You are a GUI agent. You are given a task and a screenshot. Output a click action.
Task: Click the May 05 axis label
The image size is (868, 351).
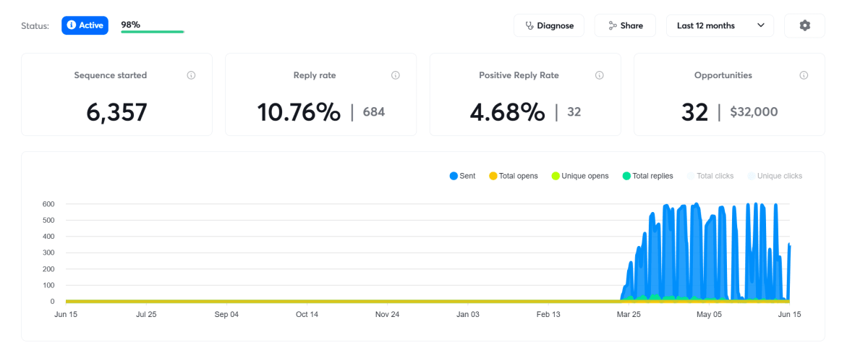coord(709,315)
